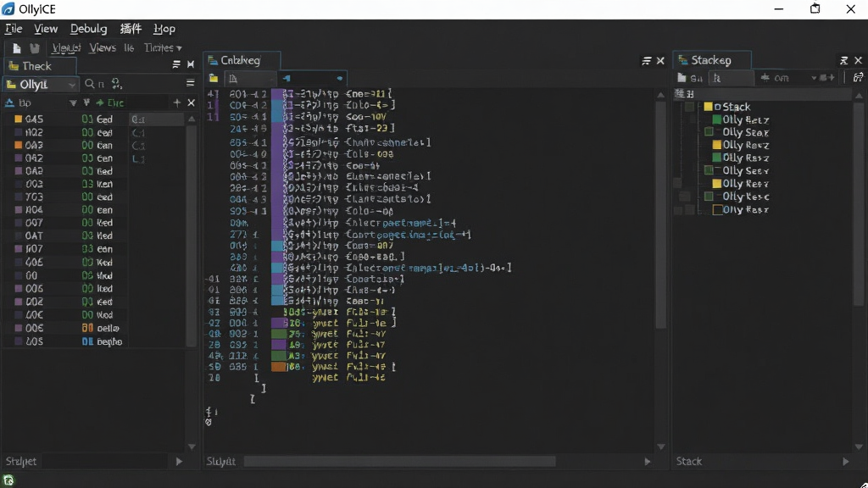Click the green-arrow Eirc button in the header row
The image size is (868, 488).
[x=109, y=103]
